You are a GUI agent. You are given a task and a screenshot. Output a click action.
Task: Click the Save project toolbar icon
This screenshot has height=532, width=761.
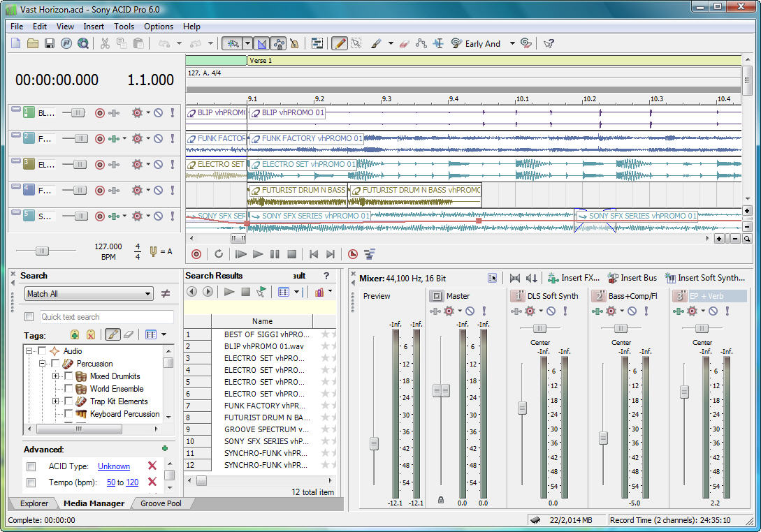tap(50, 44)
